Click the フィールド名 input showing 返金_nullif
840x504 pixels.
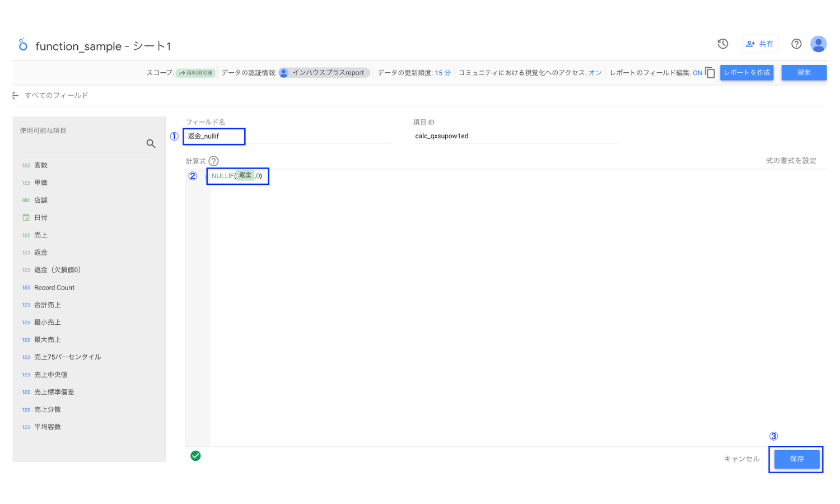(x=214, y=136)
